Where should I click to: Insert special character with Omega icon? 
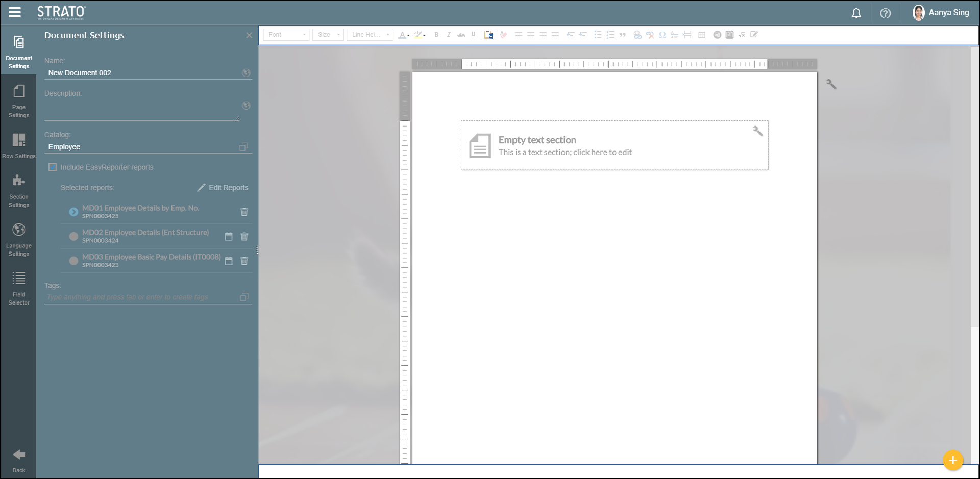(662, 35)
